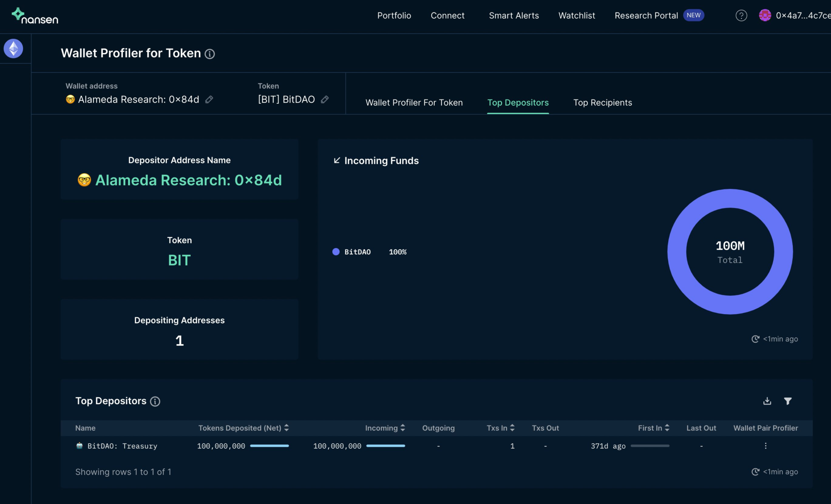Open the Smart Alerts menu
831x504 pixels.
[514, 16]
